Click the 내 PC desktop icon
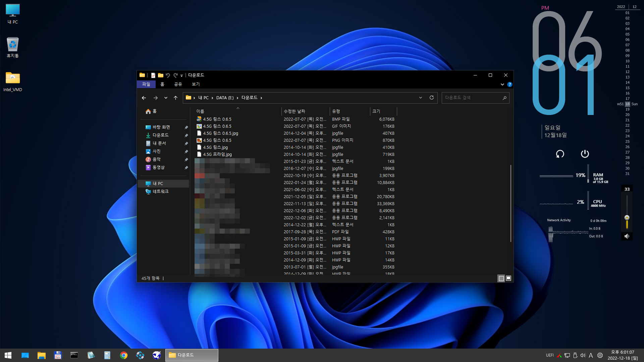This screenshot has height=362, width=644. (13, 14)
